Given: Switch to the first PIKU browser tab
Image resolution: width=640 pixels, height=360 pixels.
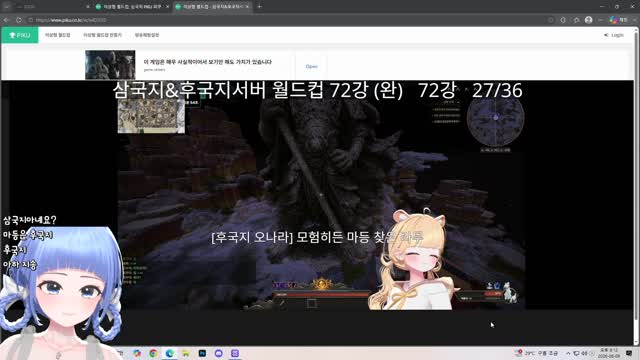Looking at the screenshot, I should coord(132,7).
